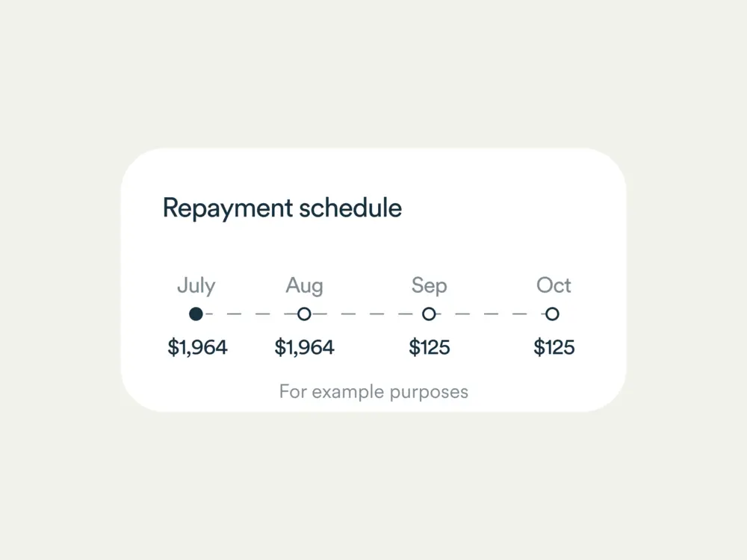Toggle the Aug payment marker to paid
Viewport: 747px width, 560px height.
[x=304, y=314]
